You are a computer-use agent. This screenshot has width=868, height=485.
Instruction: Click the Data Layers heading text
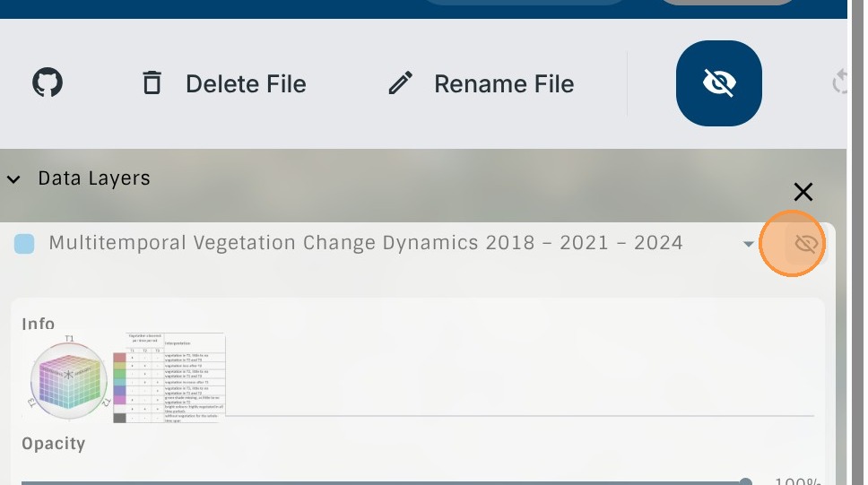pos(94,178)
